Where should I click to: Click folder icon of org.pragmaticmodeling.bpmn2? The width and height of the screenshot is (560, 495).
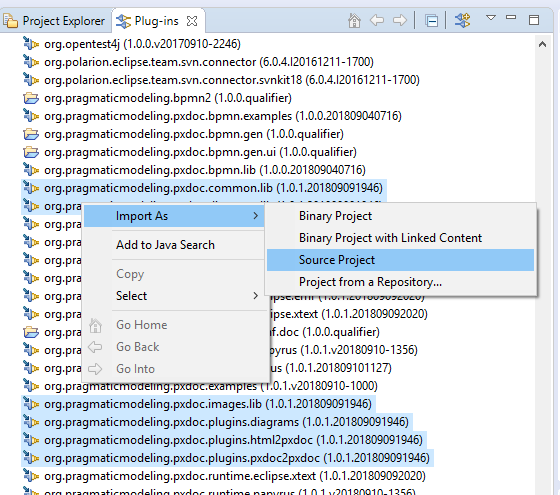pyautogui.click(x=31, y=98)
